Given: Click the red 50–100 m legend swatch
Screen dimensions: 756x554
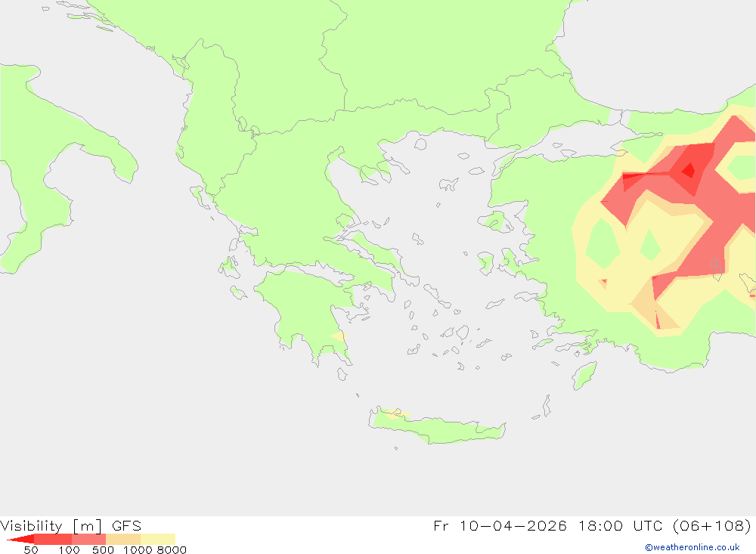Looking at the screenshot, I should [53, 539].
